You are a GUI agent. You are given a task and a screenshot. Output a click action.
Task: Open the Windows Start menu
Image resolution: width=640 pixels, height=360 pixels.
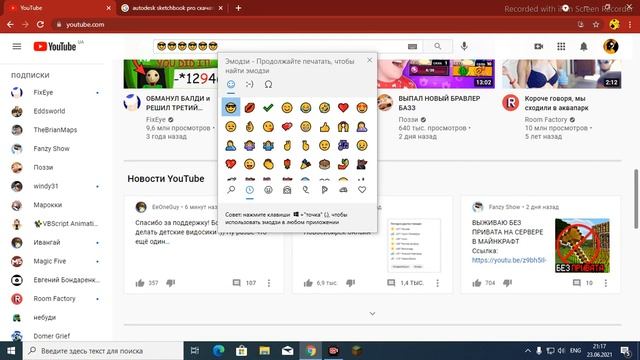click(11, 351)
